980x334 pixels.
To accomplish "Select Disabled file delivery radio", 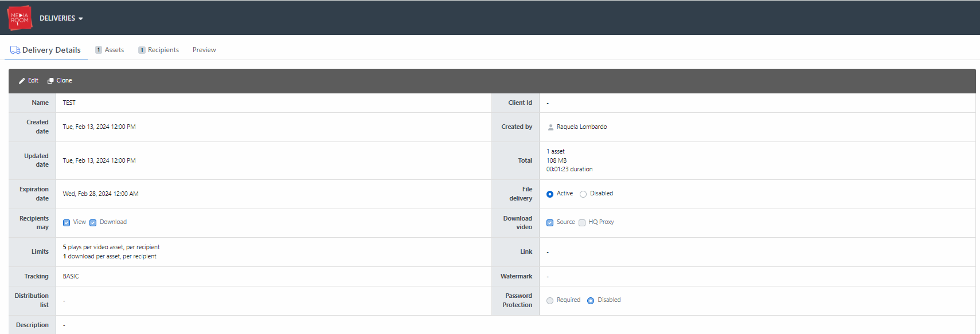I will [583, 194].
